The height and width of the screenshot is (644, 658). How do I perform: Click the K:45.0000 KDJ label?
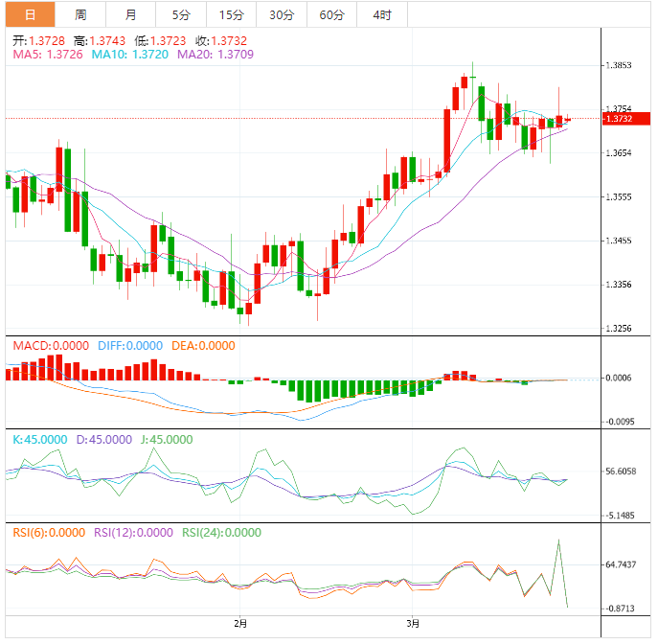tap(40, 440)
